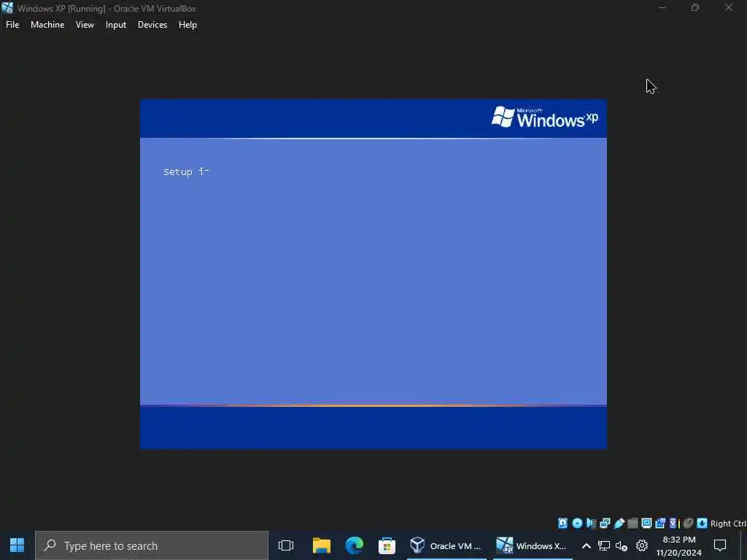Open File Explorer from the taskbar
Screen dimensions: 747x560
coord(322,545)
